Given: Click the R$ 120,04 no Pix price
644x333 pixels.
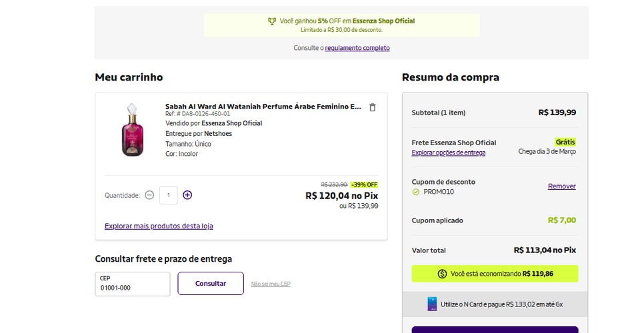Looking at the screenshot, I should click(x=342, y=196).
